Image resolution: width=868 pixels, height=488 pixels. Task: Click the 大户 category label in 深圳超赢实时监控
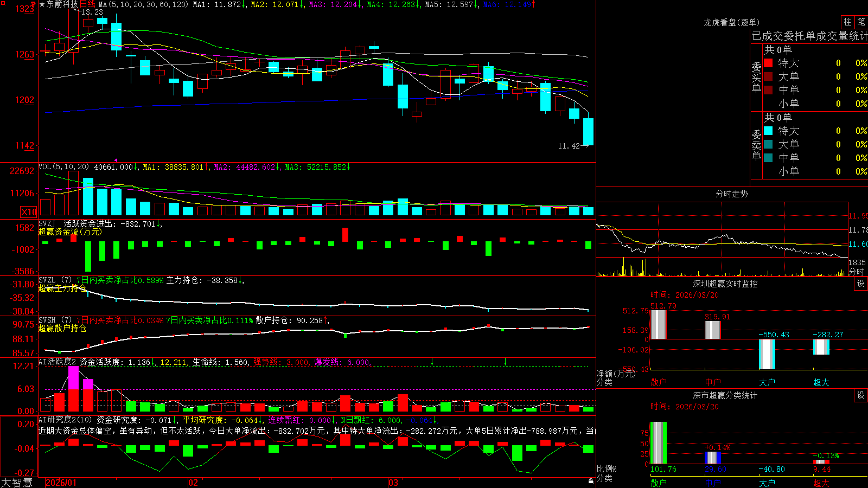point(767,382)
